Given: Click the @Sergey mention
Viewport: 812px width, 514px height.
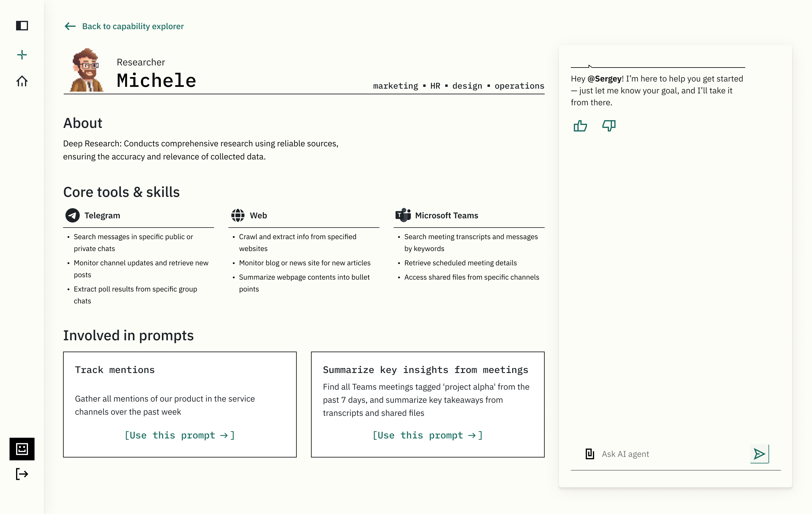Looking at the screenshot, I should [x=605, y=79].
